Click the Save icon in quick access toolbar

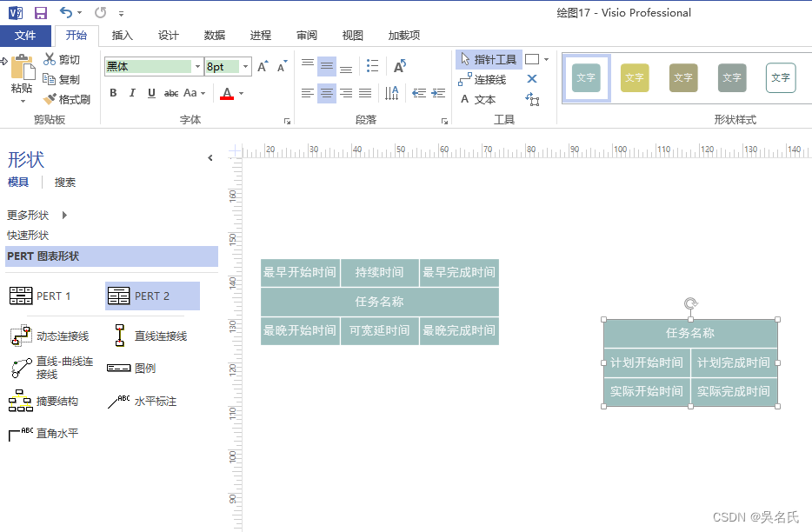coord(40,13)
